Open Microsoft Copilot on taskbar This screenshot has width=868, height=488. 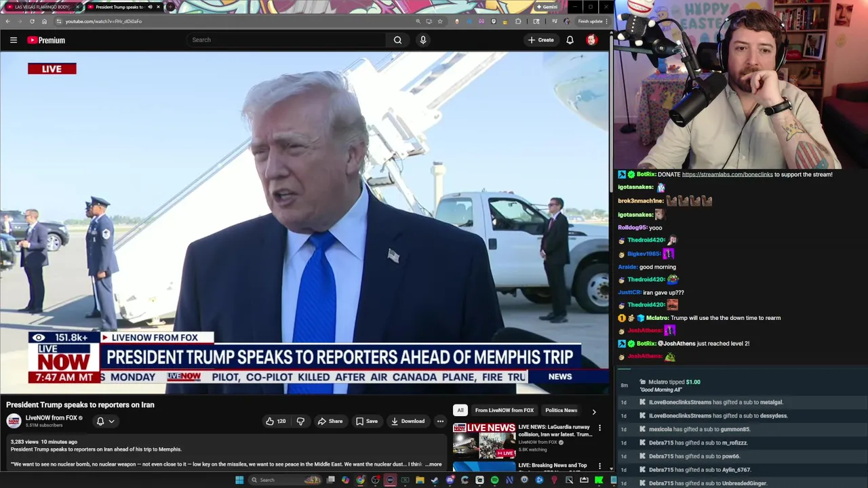pos(346,480)
